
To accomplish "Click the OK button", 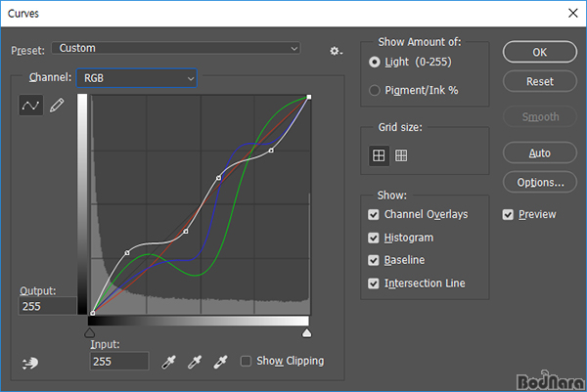I will click(x=539, y=52).
